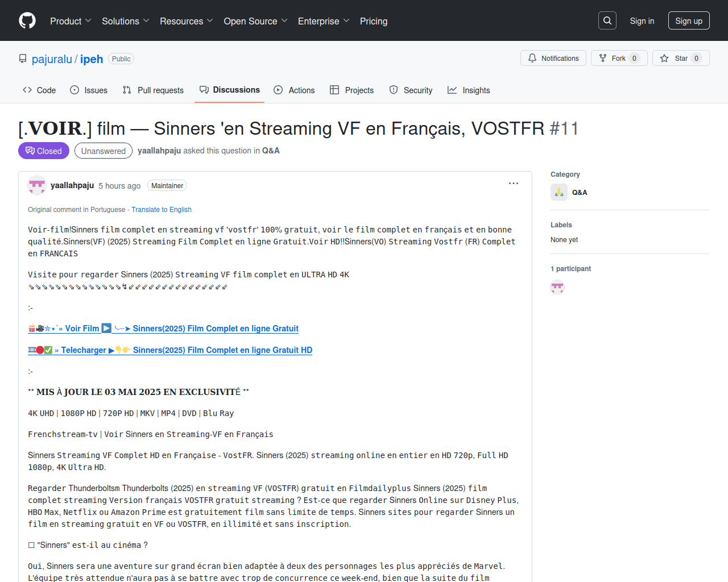The height and width of the screenshot is (582, 728).
Task: Expand the Enterprise menu
Action: [324, 21]
